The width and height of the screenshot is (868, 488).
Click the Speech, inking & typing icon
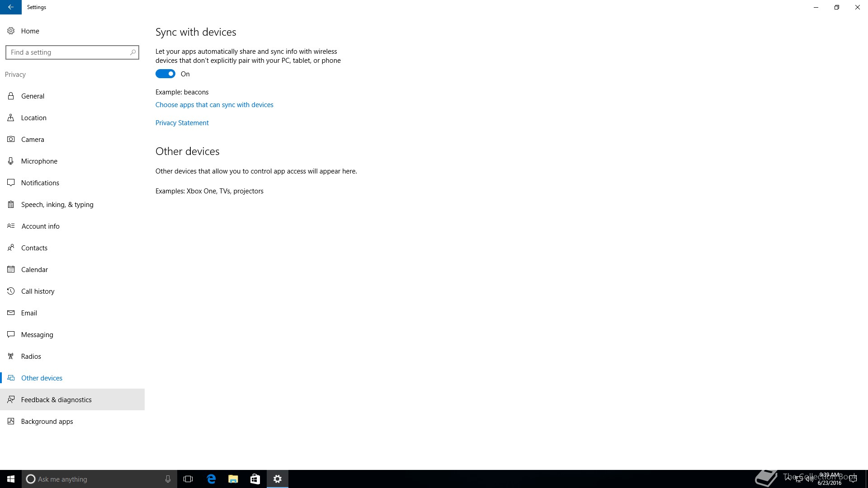[x=11, y=204]
